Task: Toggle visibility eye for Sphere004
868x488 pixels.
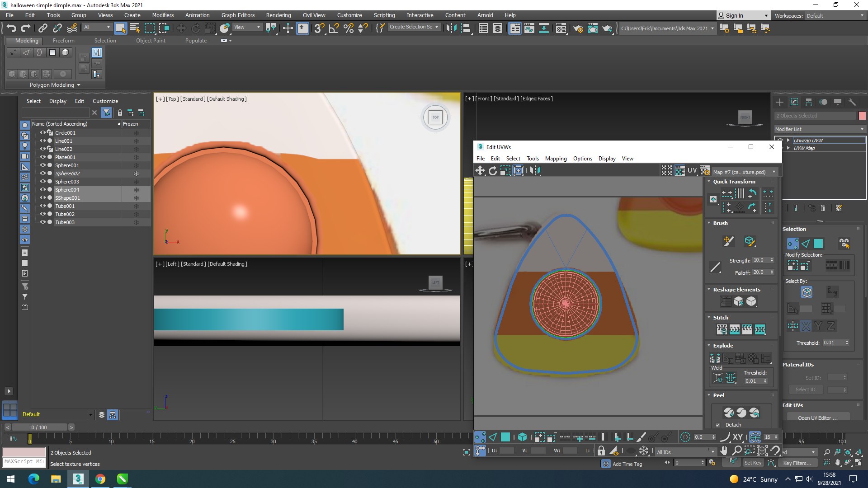Action: coord(43,190)
